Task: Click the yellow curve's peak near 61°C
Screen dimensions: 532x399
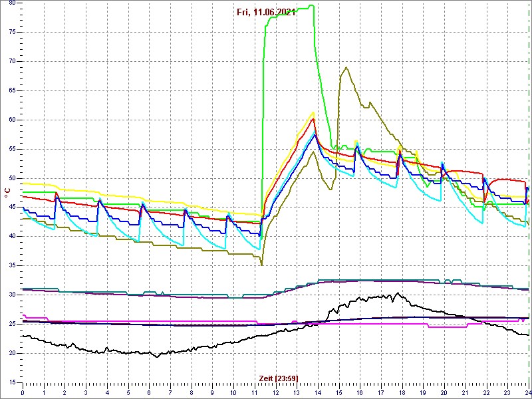Action: (313, 112)
